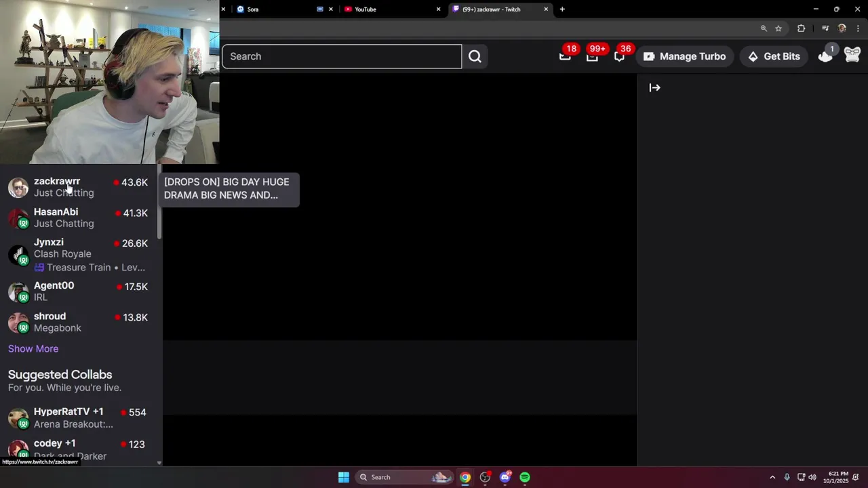Expand the collapsed chat panel arrow

[x=654, y=87]
